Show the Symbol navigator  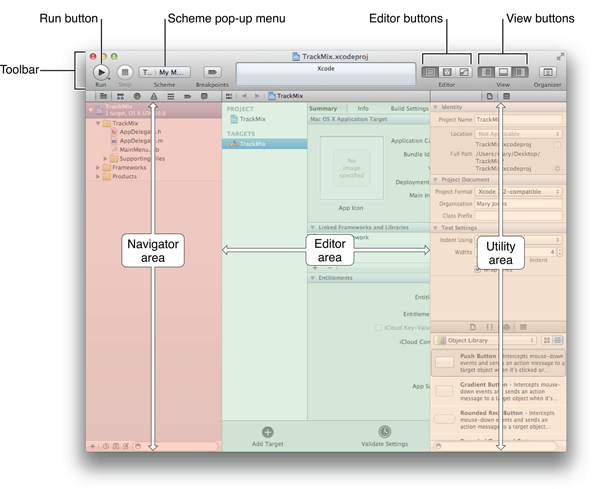pyautogui.click(x=120, y=96)
